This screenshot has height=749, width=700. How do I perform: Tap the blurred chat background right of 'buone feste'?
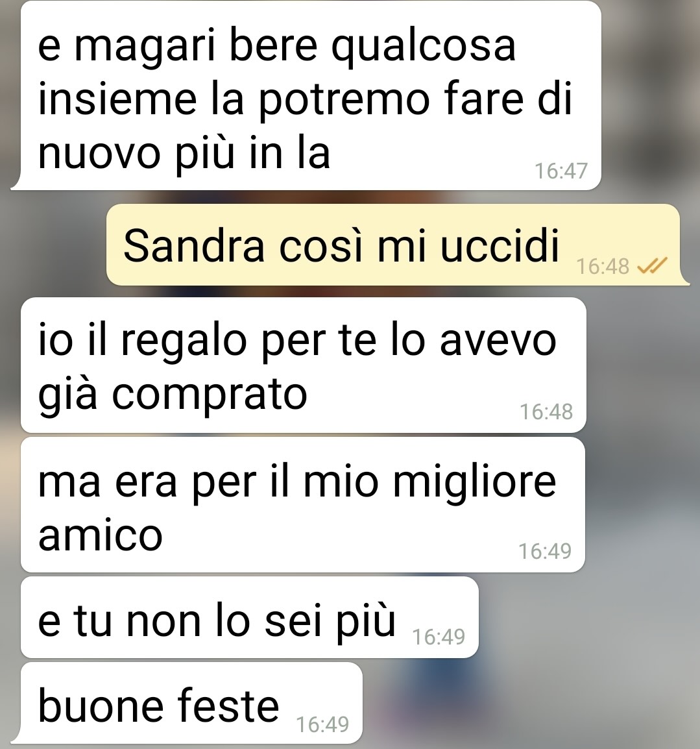[x=525, y=702]
